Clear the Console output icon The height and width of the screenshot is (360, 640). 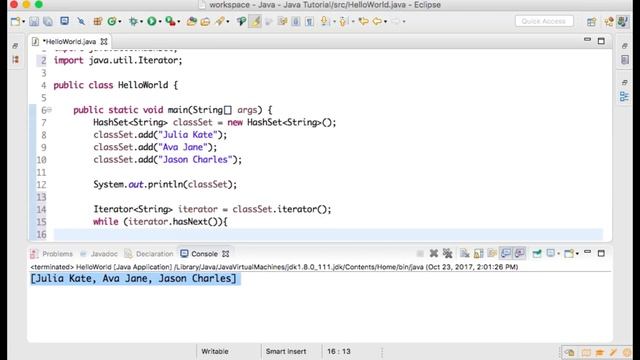tap(464, 253)
